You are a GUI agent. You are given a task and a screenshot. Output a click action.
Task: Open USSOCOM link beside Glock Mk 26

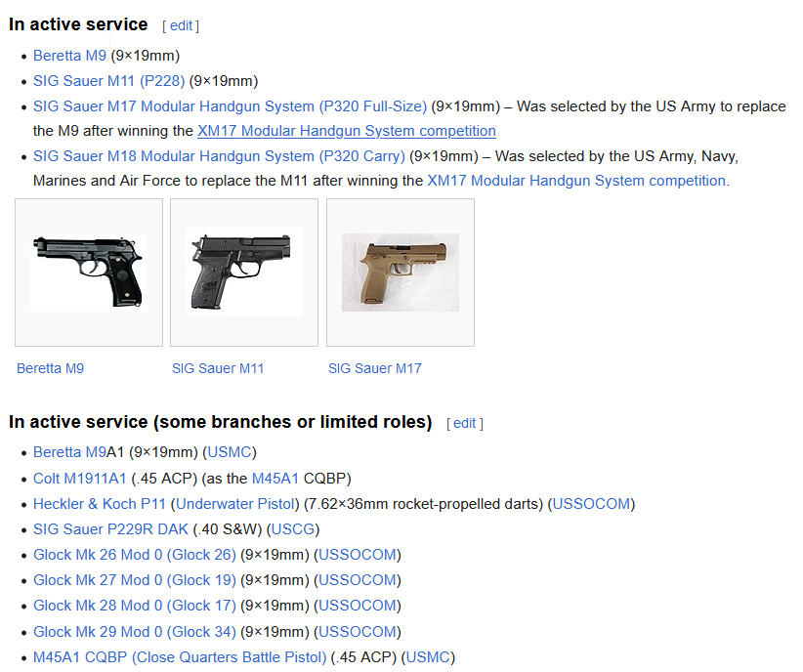[x=358, y=555]
